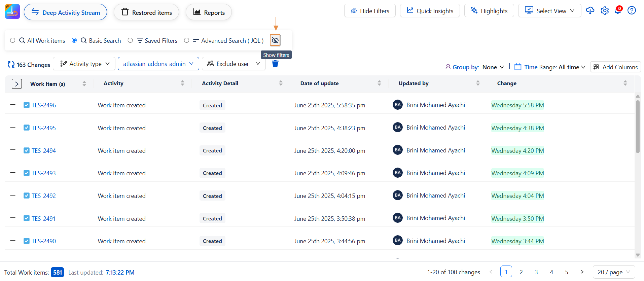Open the Activity type dropdown
The height and width of the screenshot is (281, 644).
(x=84, y=64)
